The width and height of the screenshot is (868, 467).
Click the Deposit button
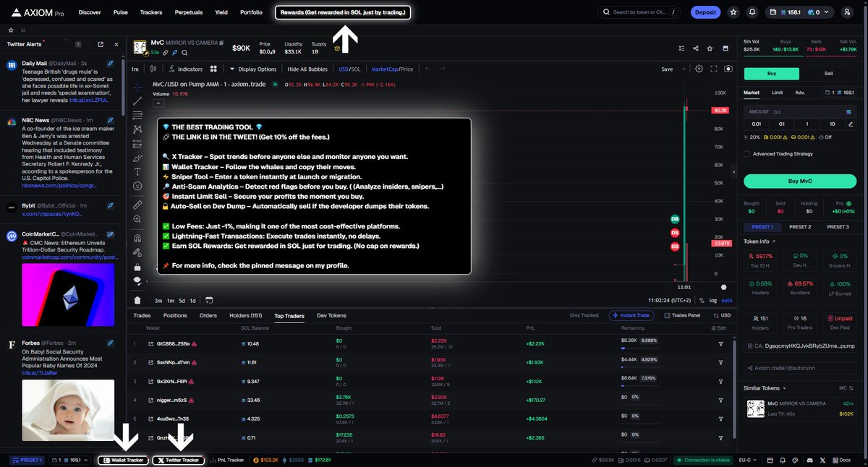pyautogui.click(x=705, y=12)
